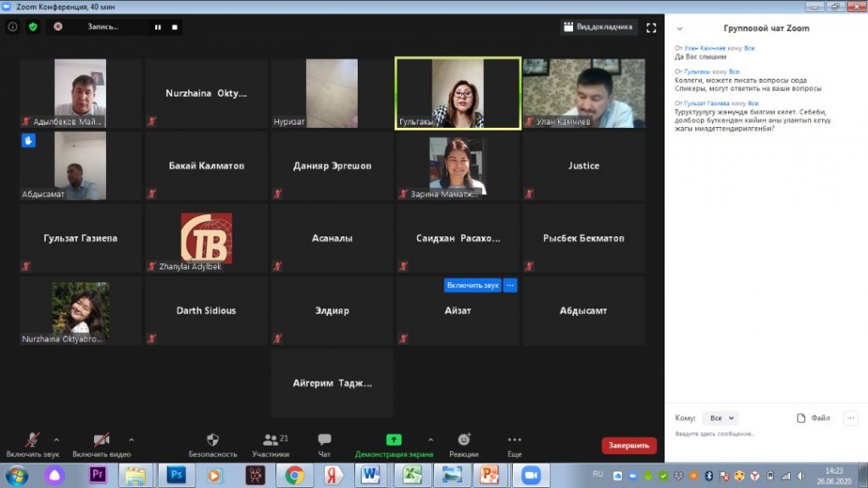The width and height of the screenshot is (868, 488).
Task: Select the Darth Sidious participant tile
Action: coord(206,310)
